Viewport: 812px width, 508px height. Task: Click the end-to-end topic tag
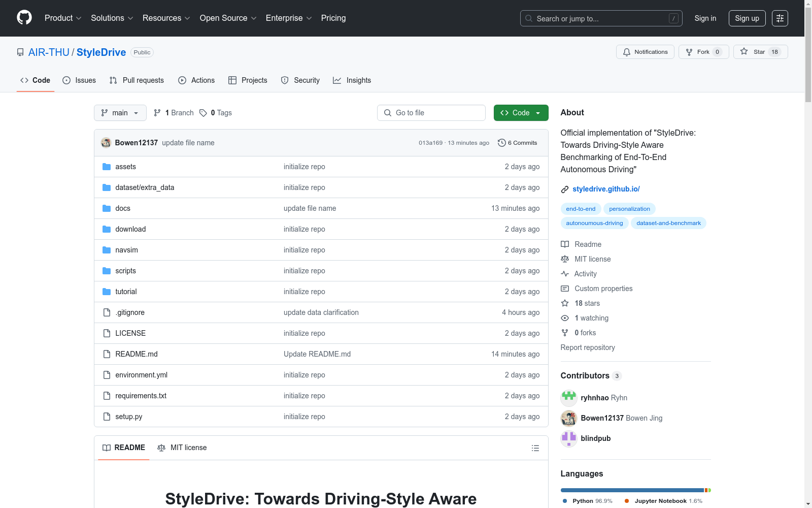581,209
